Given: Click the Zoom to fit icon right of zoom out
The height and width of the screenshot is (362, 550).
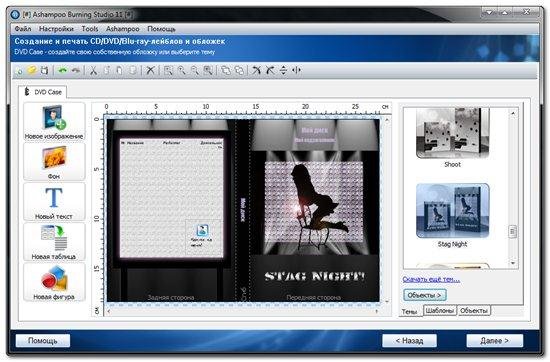Looking at the screenshot, I should tap(208, 71).
